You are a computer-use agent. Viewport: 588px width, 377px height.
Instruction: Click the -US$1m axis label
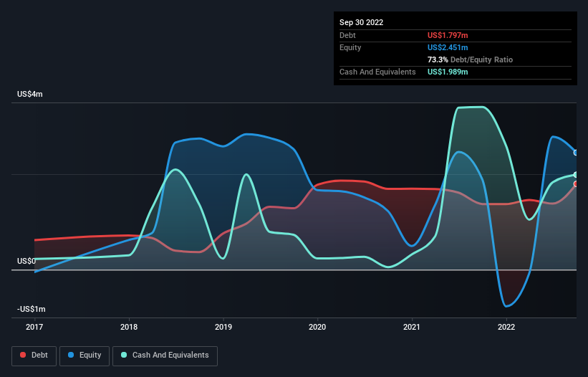pos(31,309)
